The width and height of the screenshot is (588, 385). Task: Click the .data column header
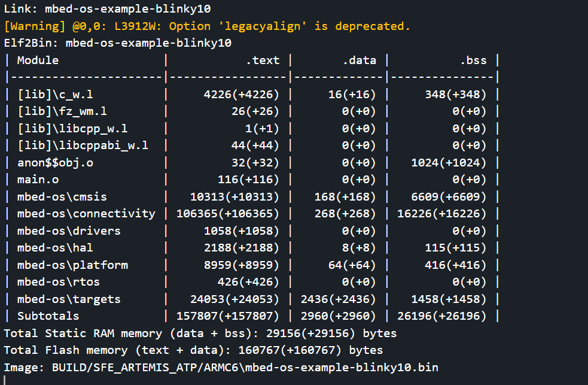(x=359, y=60)
